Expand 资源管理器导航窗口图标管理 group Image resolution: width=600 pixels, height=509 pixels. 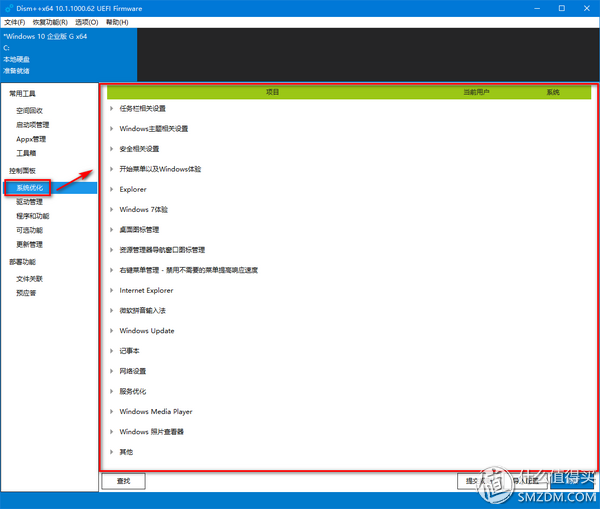pyautogui.click(x=111, y=250)
